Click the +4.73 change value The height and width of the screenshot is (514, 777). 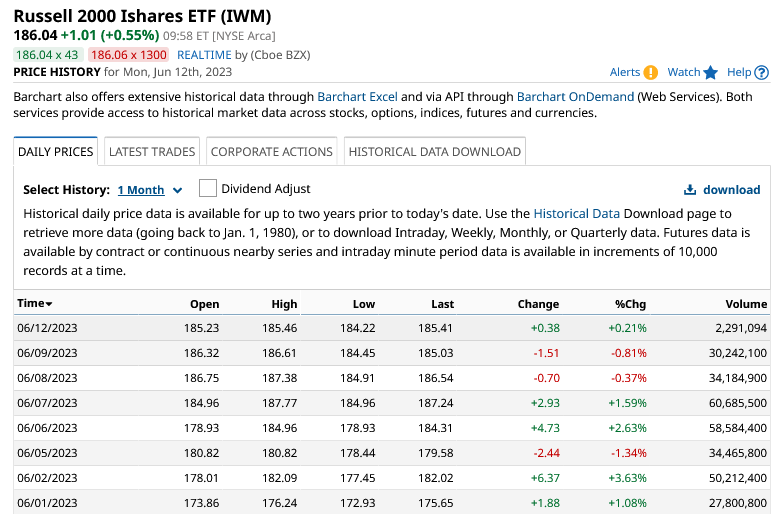[545, 428]
